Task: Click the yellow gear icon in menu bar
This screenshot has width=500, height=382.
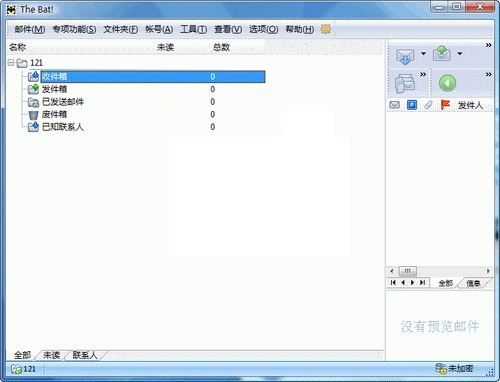Action: 325,29
